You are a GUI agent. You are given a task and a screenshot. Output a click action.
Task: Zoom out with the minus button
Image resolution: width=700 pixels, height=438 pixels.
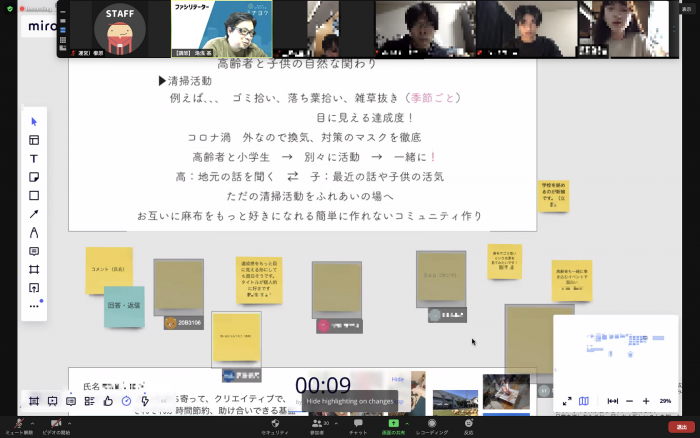[629, 401]
